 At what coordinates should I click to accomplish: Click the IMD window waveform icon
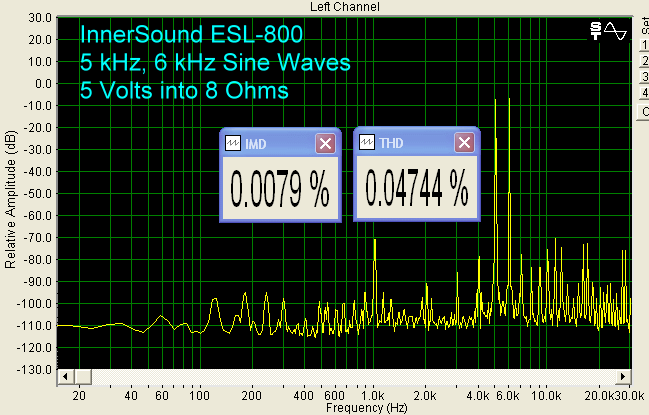click(233, 144)
